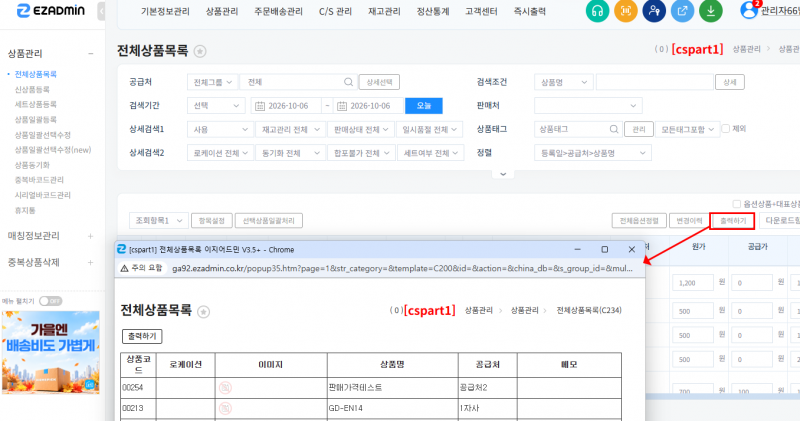Expand 매칭정보관리 sidebar section
This screenshot has height=421, width=800.
90,236
